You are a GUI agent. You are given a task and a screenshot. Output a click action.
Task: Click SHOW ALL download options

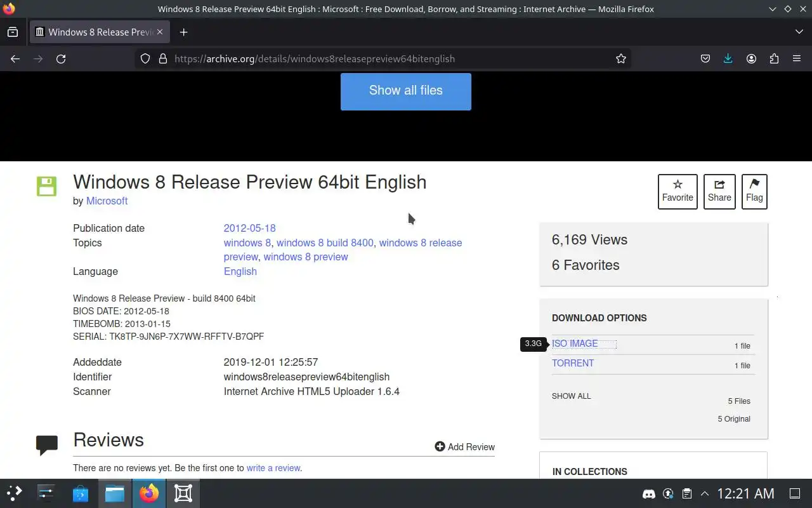(x=571, y=396)
